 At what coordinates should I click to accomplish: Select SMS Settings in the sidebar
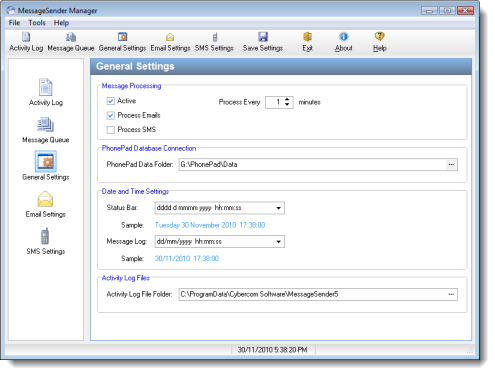click(x=46, y=241)
